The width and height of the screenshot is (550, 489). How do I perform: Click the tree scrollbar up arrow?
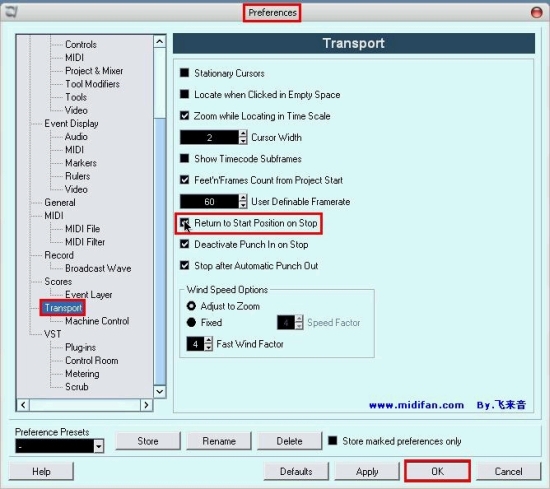tap(160, 42)
